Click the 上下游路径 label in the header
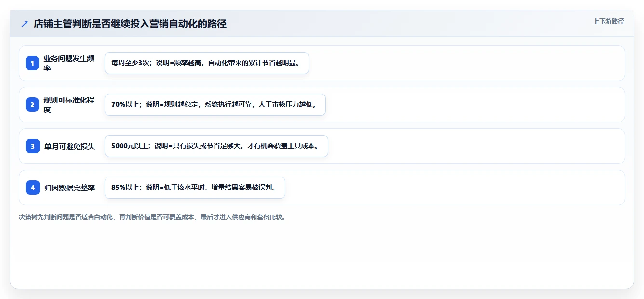The image size is (644, 299). coord(608,21)
